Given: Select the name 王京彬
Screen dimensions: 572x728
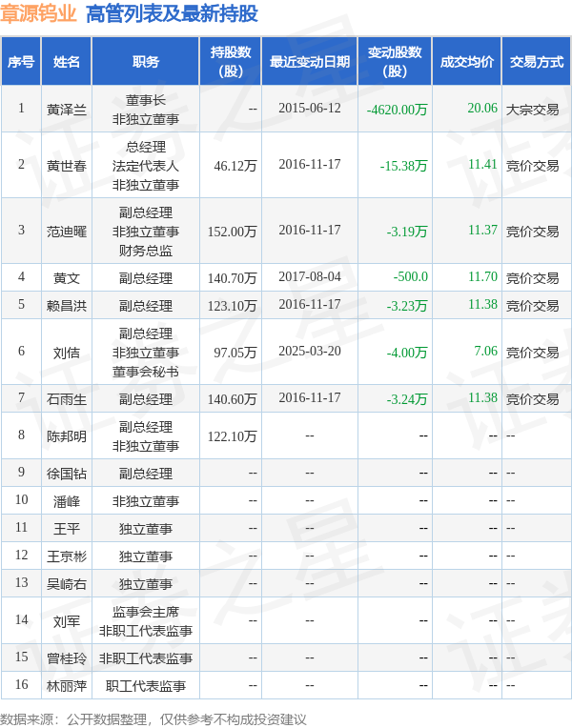Looking at the screenshot, I should point(67,556).
